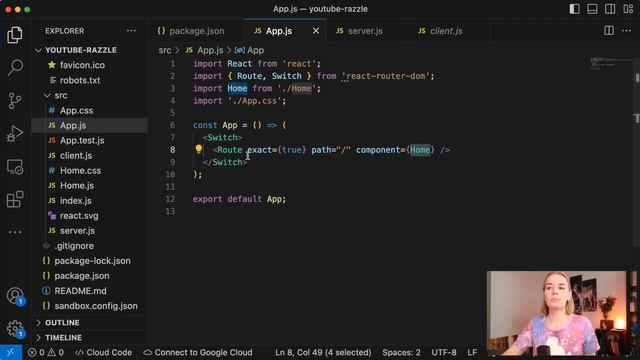Click Connect to Google Cloud
The width and height of the screenshot is (640, 360).
click(x=198, y=352)
